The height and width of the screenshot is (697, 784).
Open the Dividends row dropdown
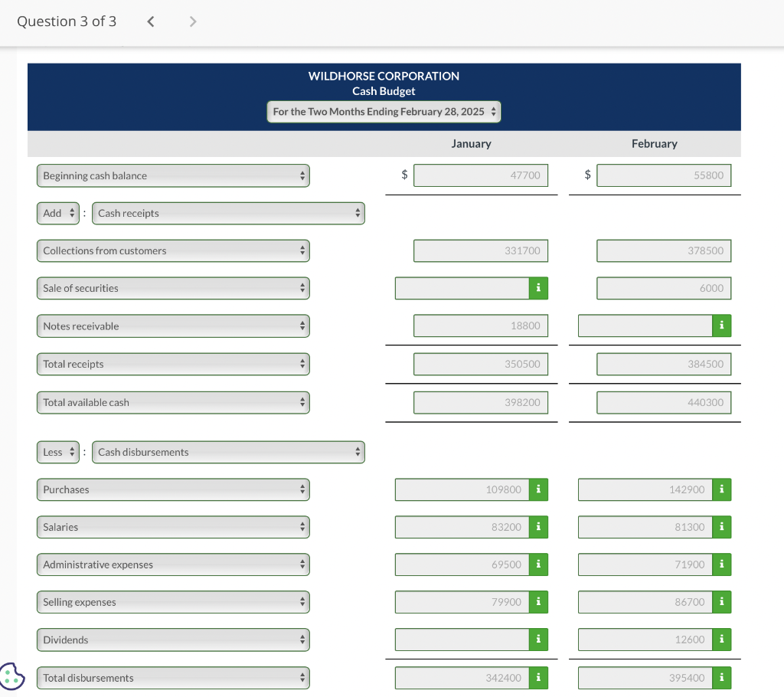173,640
